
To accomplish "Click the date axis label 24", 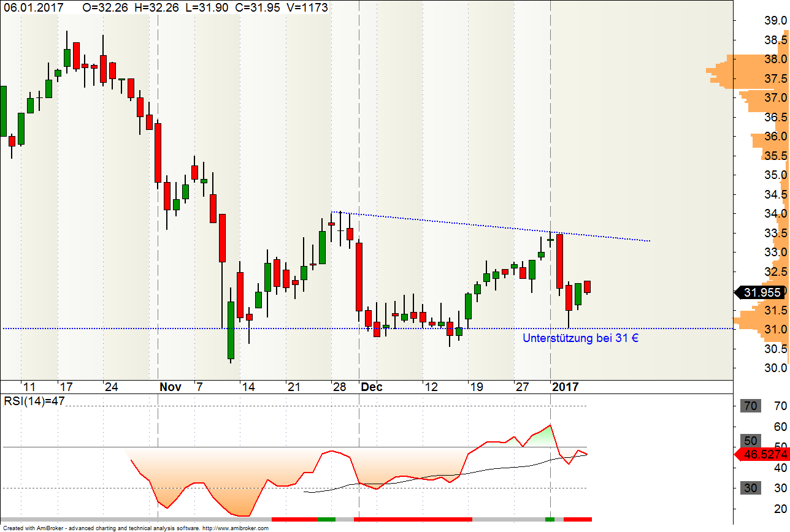I will (x=111, y=387).
